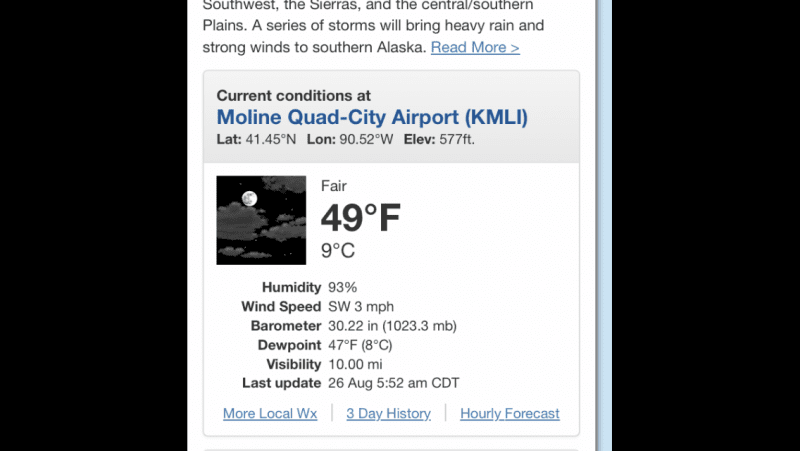Viewport: 800px width, 451px height.
Task: Click the night sky weather condition icon
Action: tap(261, 220)
